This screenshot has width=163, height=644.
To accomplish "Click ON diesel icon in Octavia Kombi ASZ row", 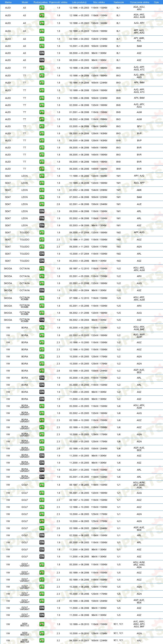I will point(42,320).
